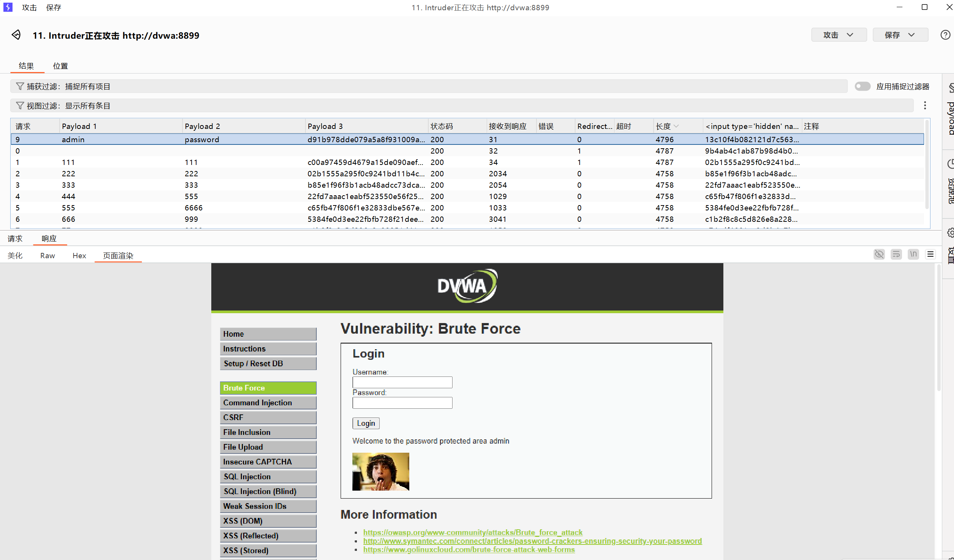Toggle the 应用捕捉过滤器 switch
Image resolution: width=954 pixels, height=560 pixels.
[862, 86]
